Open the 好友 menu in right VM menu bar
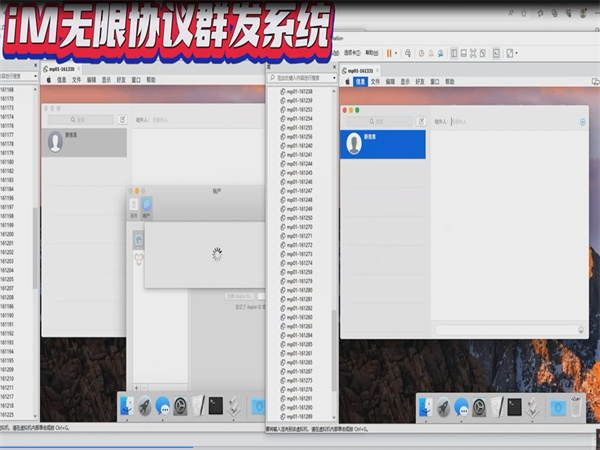 click(x=419, y=81)
